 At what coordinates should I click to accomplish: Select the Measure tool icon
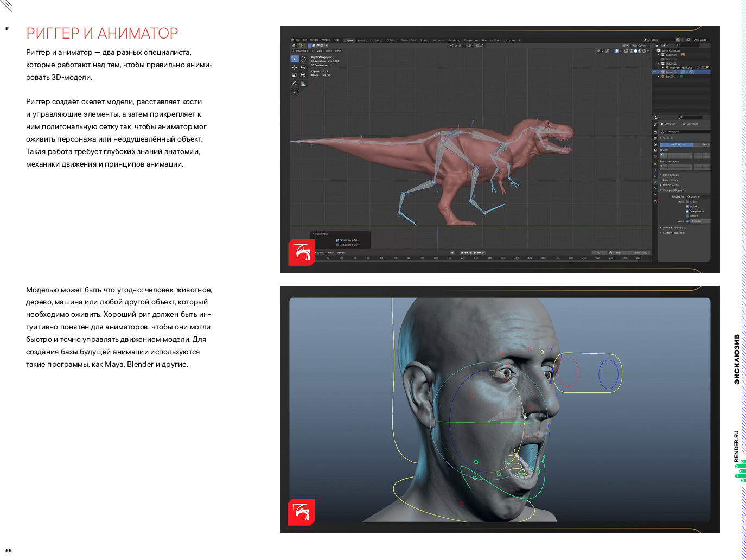303,84
